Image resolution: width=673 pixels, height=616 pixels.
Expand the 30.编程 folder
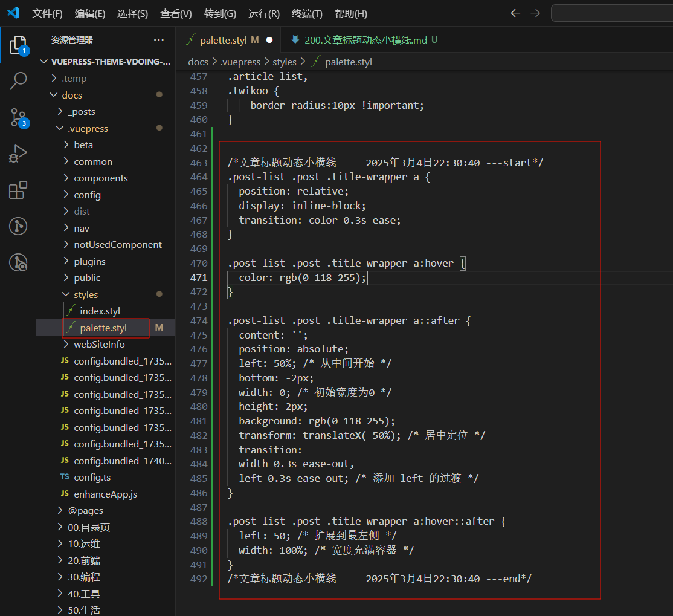(106, 577)
